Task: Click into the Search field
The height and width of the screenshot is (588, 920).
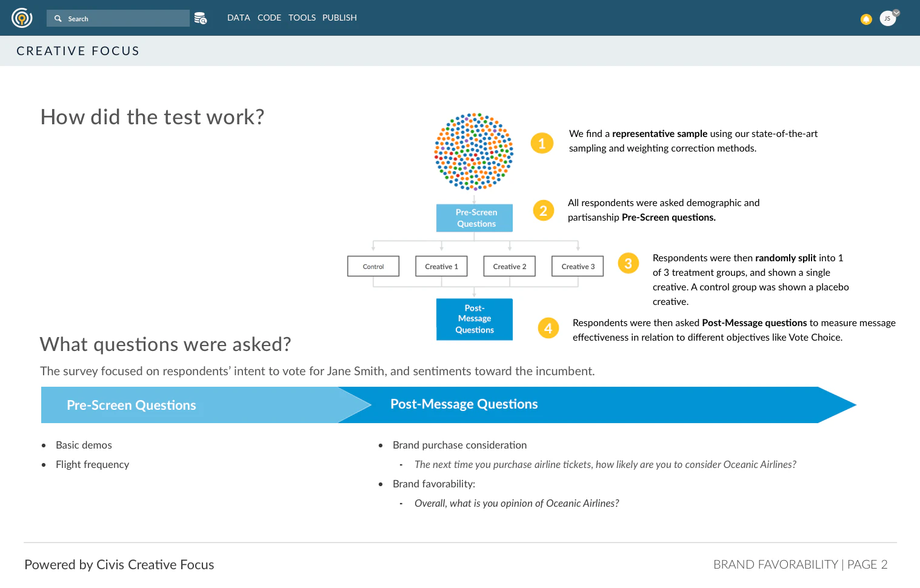Action: (x=118, y=18)
